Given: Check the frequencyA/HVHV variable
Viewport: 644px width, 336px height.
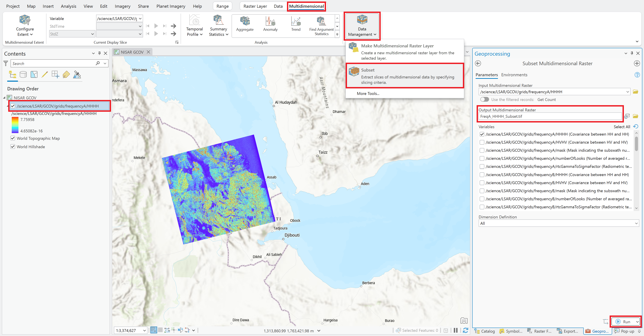Looking at the screenshot, I should [482, 142].
